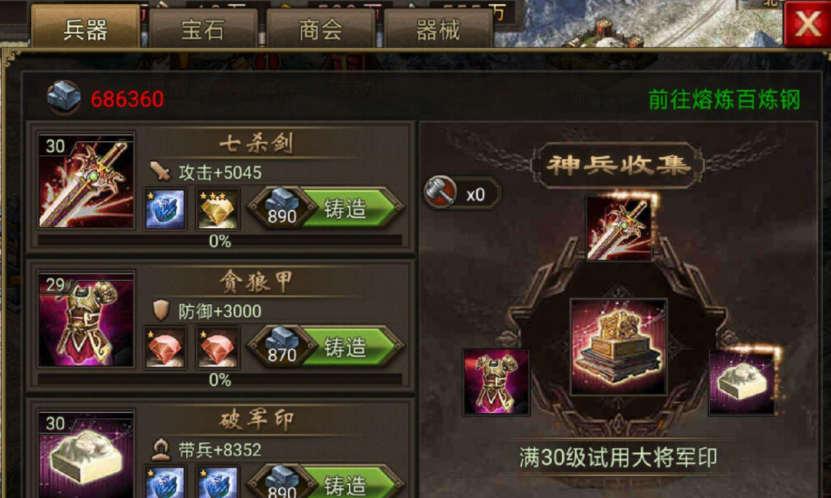Open blue gem slot under 七杀剑

tap(165, 210)
